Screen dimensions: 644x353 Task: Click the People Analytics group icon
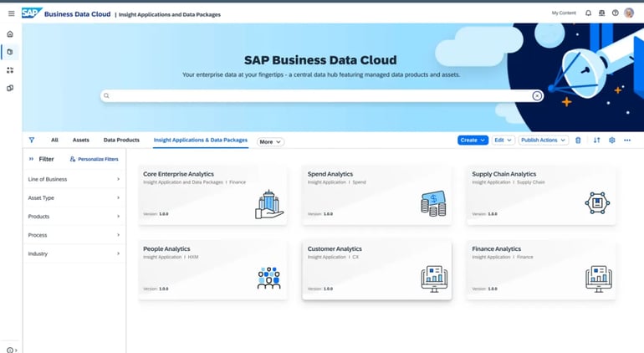pyautogui.click(x=269, y=278)
